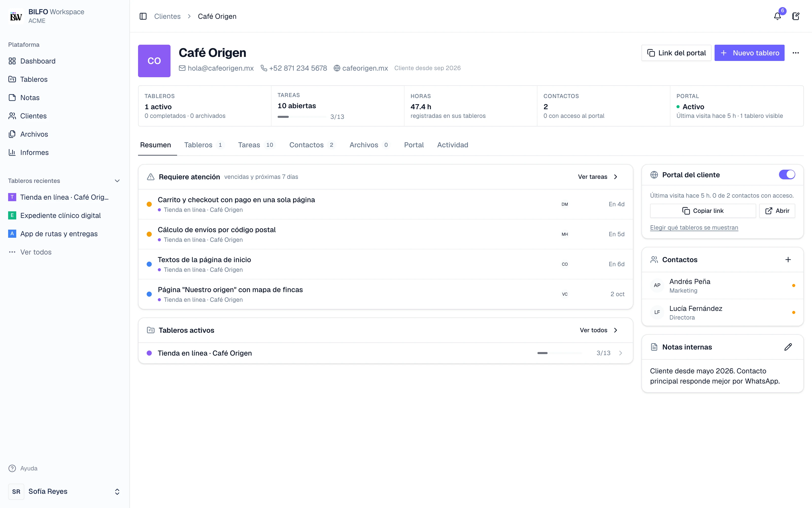Toggle the sidebar panel icon
812x508 pixels.
pos(143,16)
